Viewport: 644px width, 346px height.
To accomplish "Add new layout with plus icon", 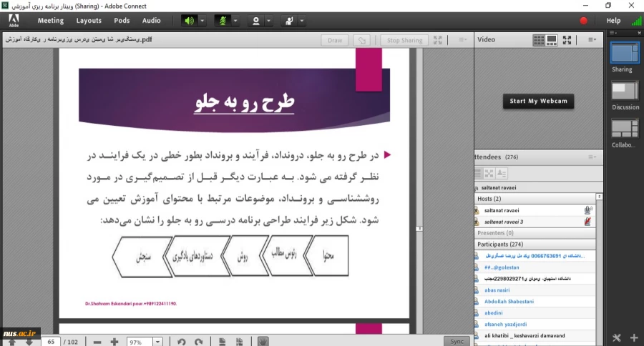I will 634,338.
